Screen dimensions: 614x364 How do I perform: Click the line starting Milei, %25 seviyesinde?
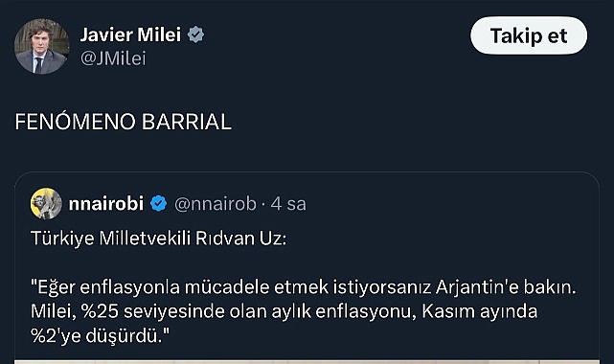(284, 311)
